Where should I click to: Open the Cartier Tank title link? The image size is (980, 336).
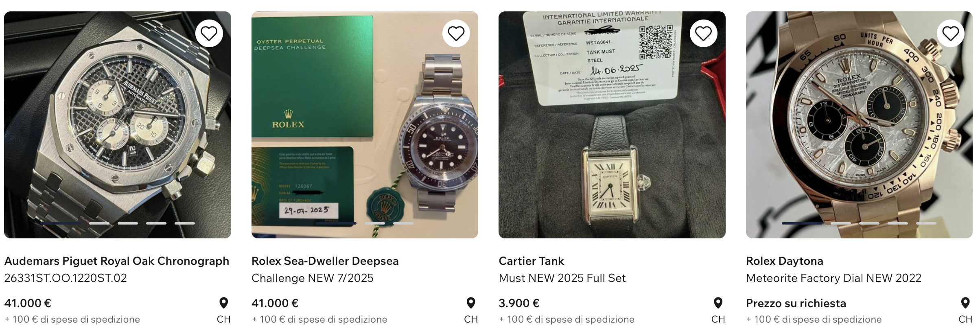pyautogui.click(x=531, y=261)
